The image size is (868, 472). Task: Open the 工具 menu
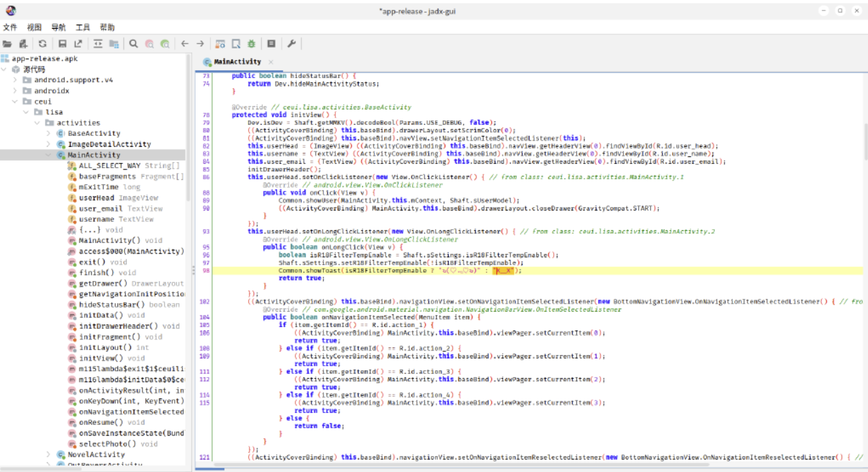[82, 28]
